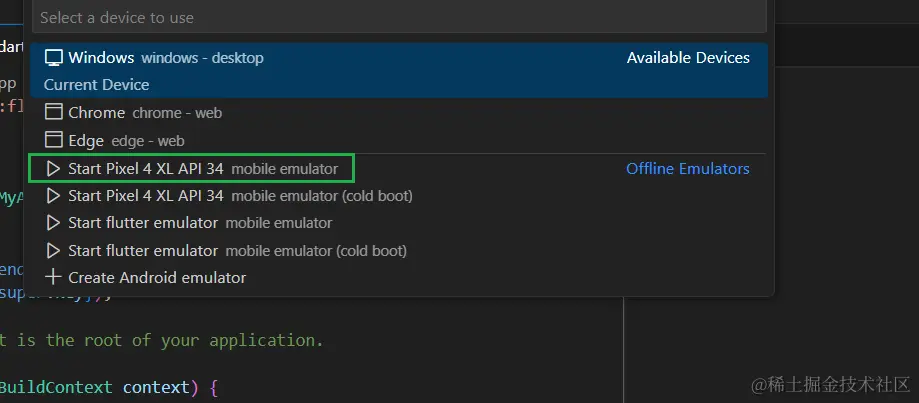This screenshot has height=403, width=919.
Task: Choose the Edge web device
Action: [x=399, y=141]
